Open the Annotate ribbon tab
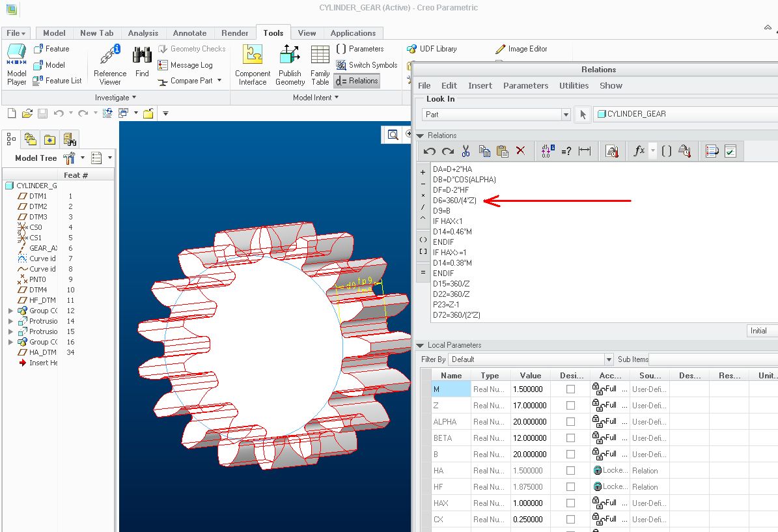 point(189,33)
